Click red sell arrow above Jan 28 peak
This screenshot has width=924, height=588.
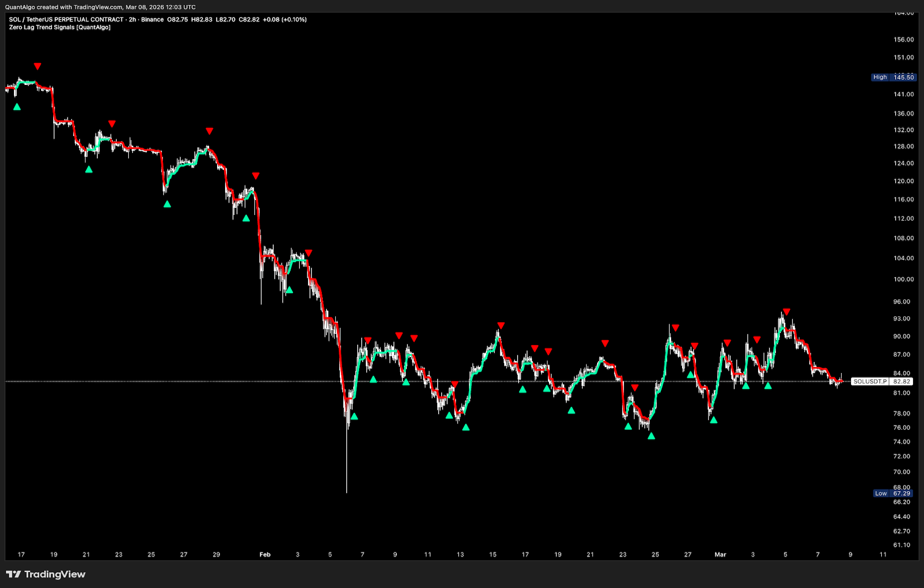pos(210,131)
